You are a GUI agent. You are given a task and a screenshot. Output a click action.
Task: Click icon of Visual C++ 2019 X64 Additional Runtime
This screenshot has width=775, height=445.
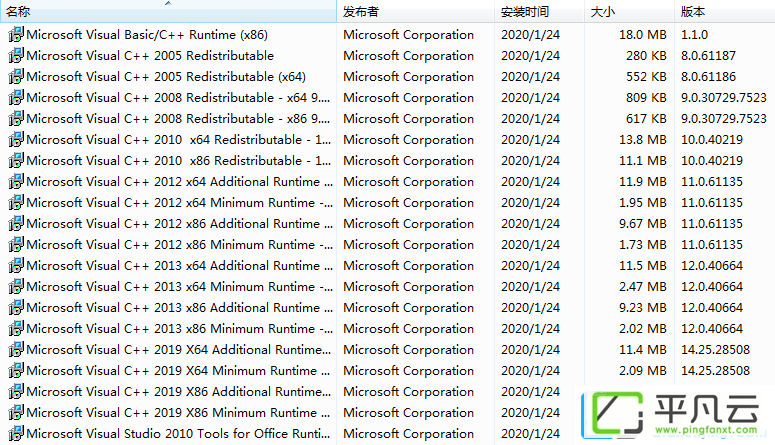pos(16,350)
